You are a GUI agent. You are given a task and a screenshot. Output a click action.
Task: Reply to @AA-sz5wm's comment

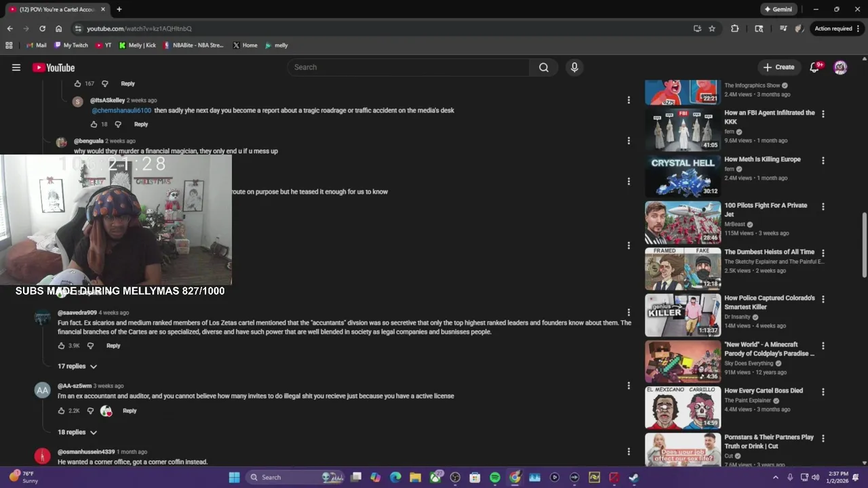pyautogui.click(x=130, y=411)
